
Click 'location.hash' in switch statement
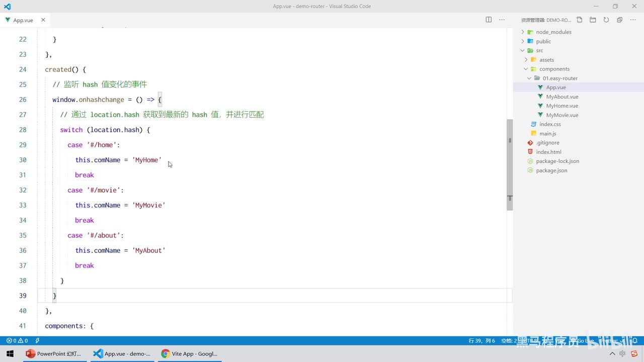coord(115,130)
